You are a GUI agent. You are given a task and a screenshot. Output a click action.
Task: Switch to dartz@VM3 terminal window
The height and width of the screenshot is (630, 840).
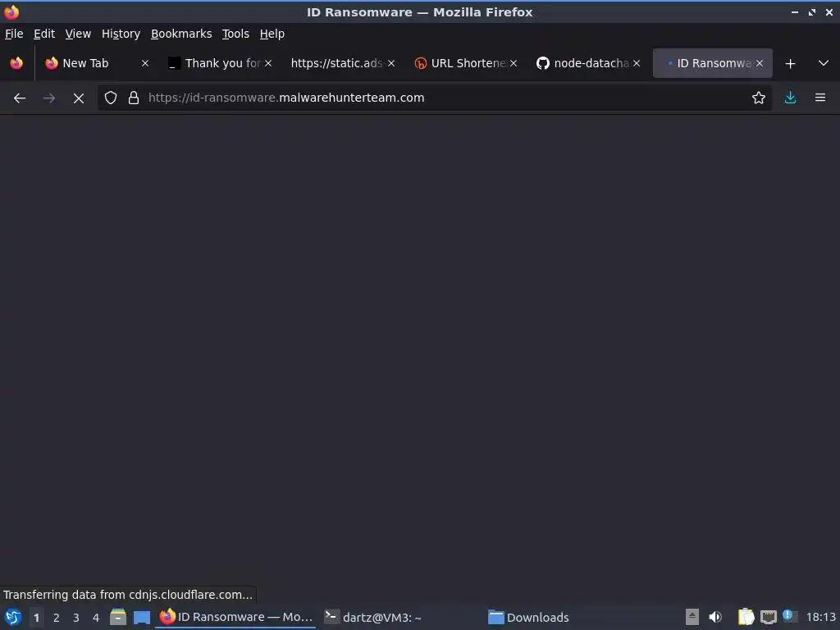pyautogui.click(x=373, y=617)
